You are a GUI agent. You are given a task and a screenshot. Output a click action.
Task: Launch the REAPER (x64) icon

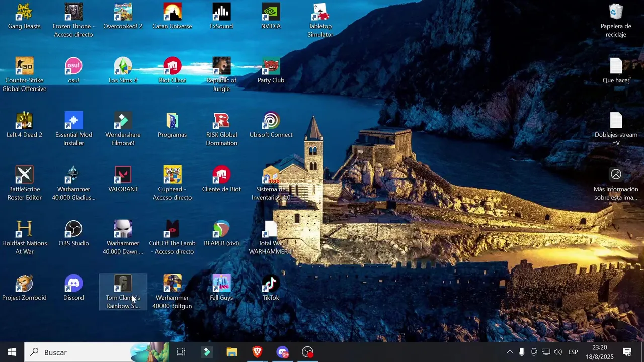pos(221,234)
